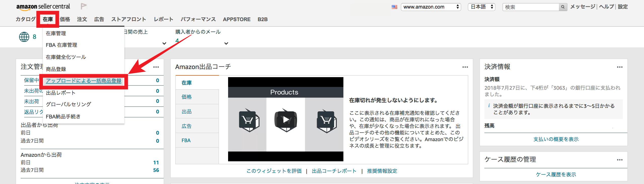Select 在庫健全化ツール menu entry
The width and height of the screenshot is (644, 184).
coord(66,57)
